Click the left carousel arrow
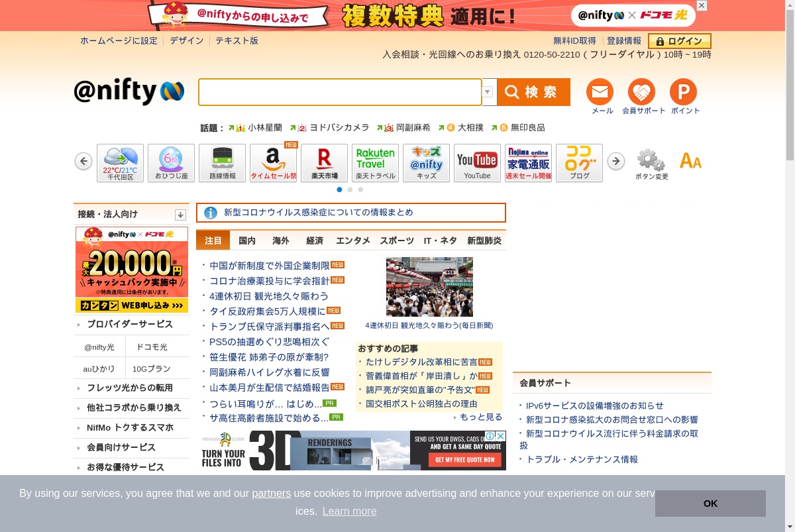The width and height of the screenshot is (795, 532). pyautogui.click(x=83, y=161)
